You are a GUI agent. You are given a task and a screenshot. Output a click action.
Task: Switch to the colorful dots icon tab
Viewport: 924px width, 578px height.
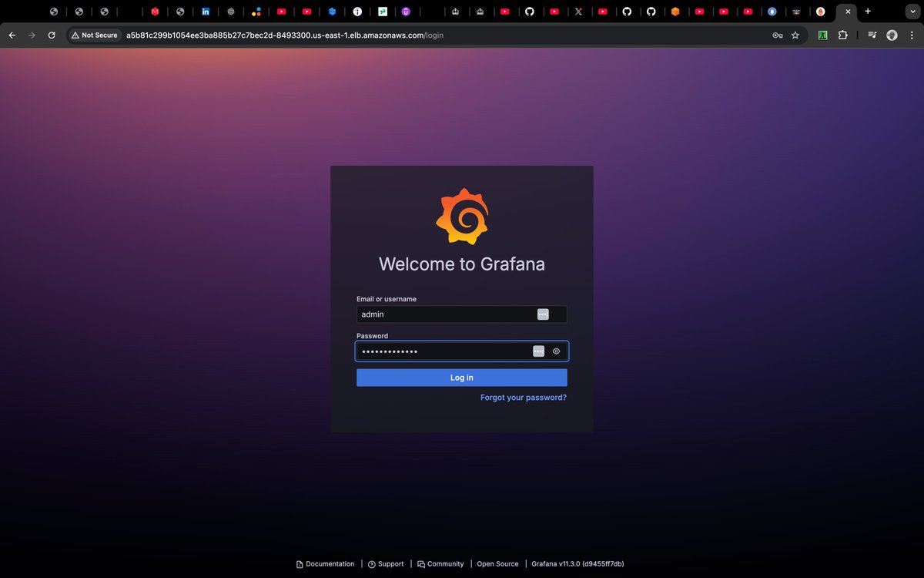pyautogui.click(x=256, y=12)
